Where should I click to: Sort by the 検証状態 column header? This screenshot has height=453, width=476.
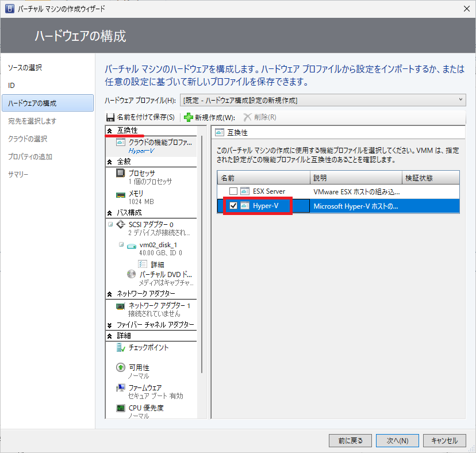[431, 178]
